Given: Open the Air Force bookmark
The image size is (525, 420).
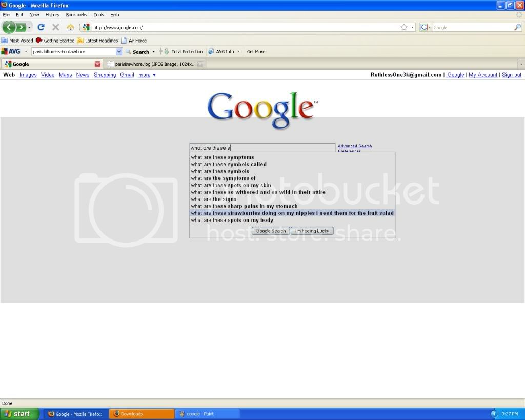Looking at the screenshot, I should 134,41.
